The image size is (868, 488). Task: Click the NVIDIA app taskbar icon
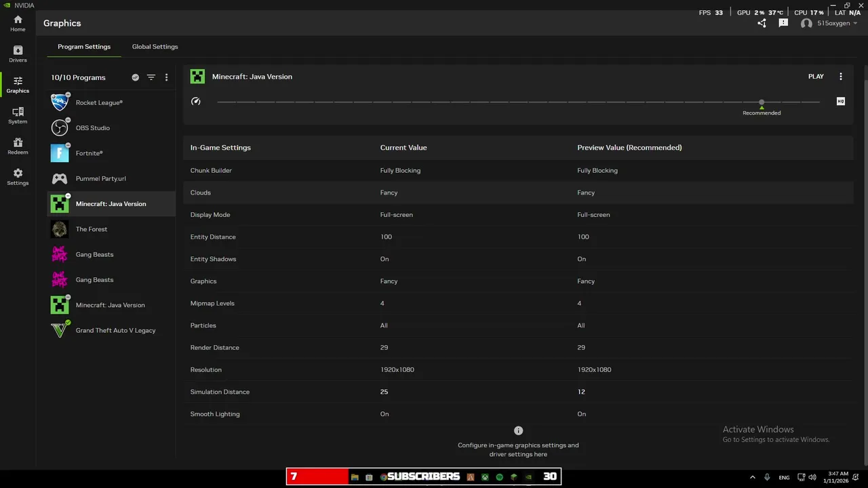point(528,477)
